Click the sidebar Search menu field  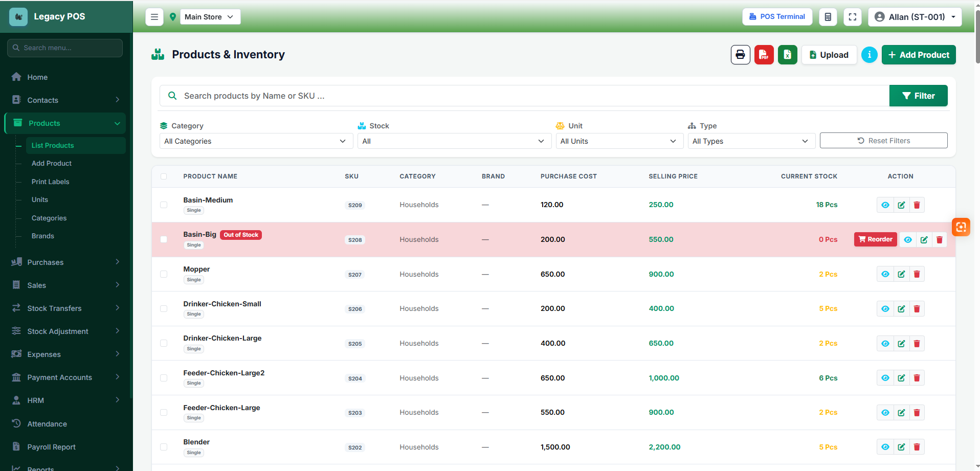tap(65, 48)
